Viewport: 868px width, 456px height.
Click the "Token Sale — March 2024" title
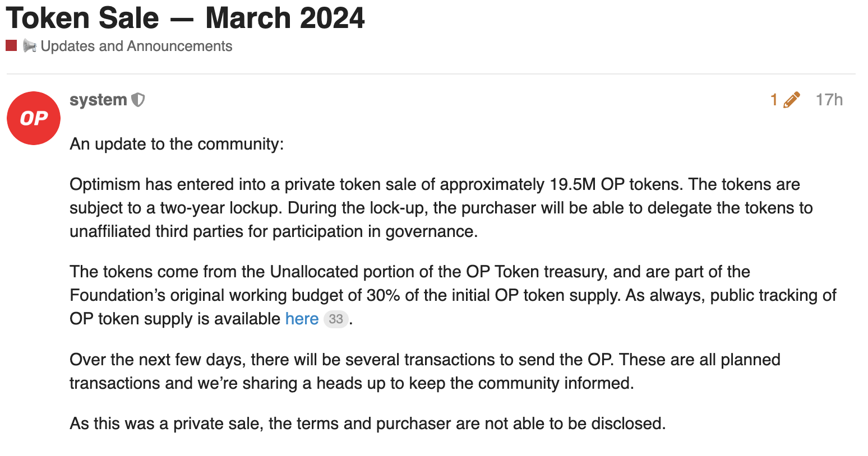tap(185, 18)
